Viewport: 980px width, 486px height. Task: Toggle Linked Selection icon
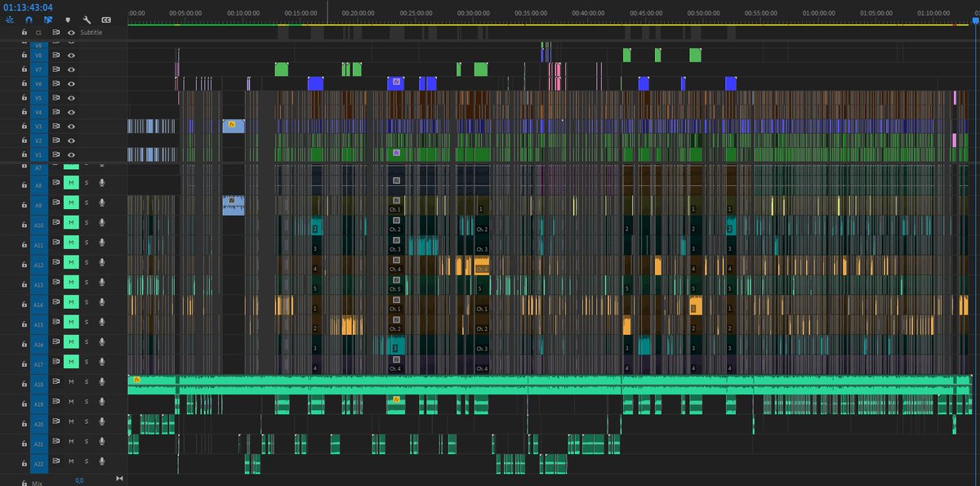(x=48, y=19)
